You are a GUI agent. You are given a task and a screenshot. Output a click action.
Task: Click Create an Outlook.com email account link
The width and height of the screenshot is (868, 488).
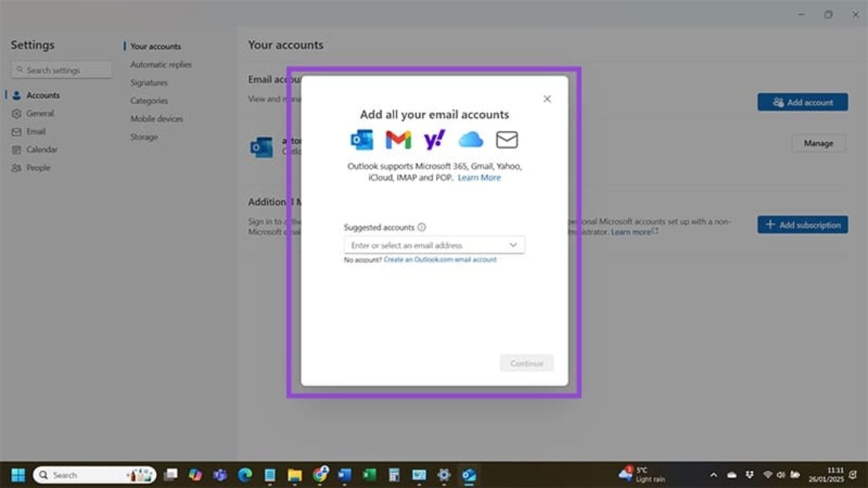click(439, 259)
